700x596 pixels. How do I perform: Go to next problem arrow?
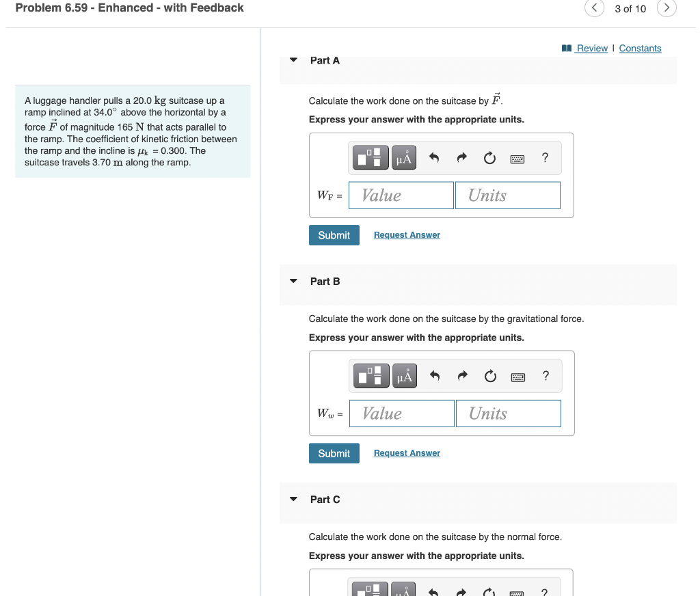click(667, 8)
